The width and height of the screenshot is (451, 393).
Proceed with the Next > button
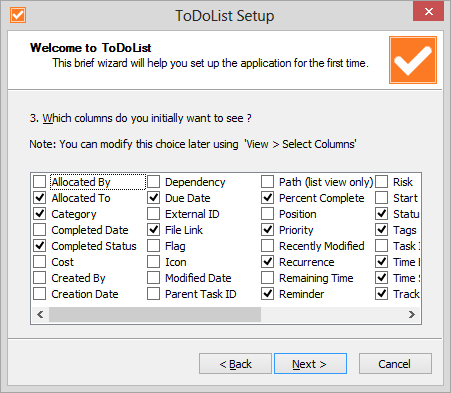click(x=310, y=364)
